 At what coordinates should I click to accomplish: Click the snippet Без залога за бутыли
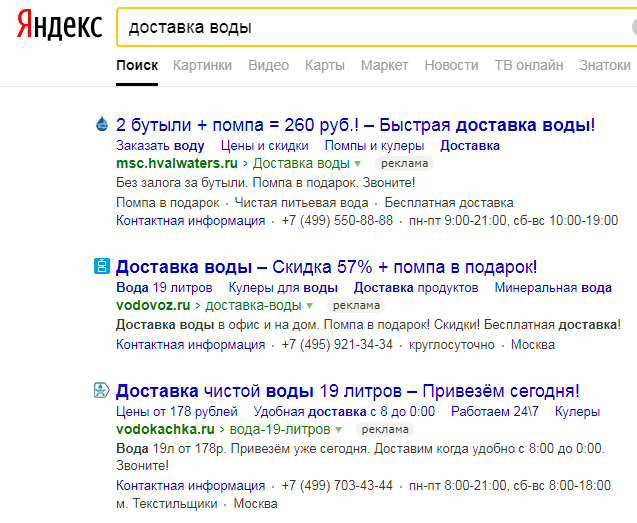pyautogui.click(x=180, y=182)
